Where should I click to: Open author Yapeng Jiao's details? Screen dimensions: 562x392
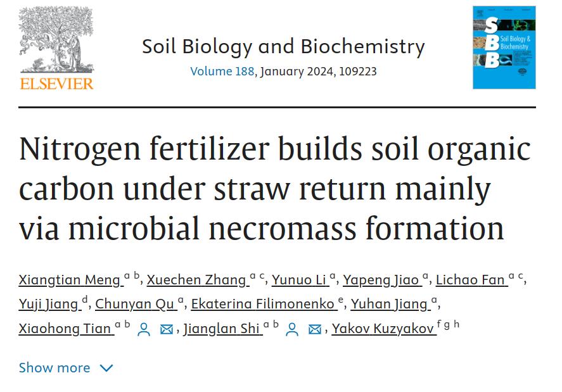point(381,280)
